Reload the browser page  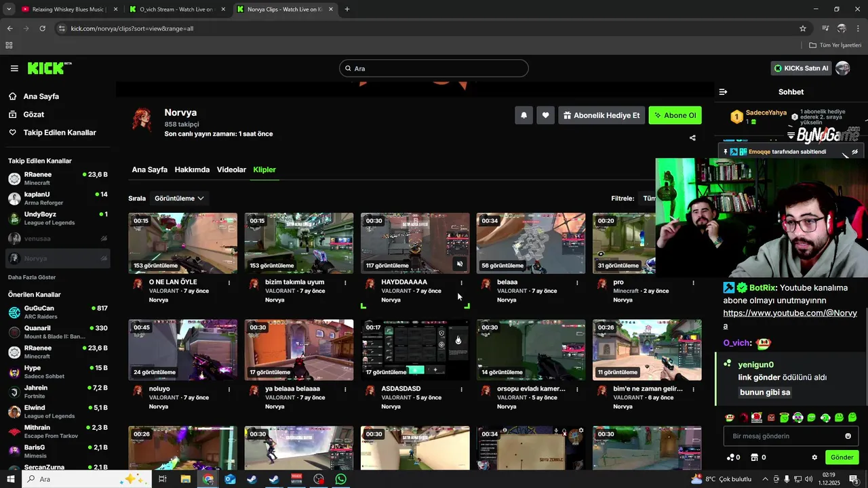pyautogui.click(x=42, y=28)
